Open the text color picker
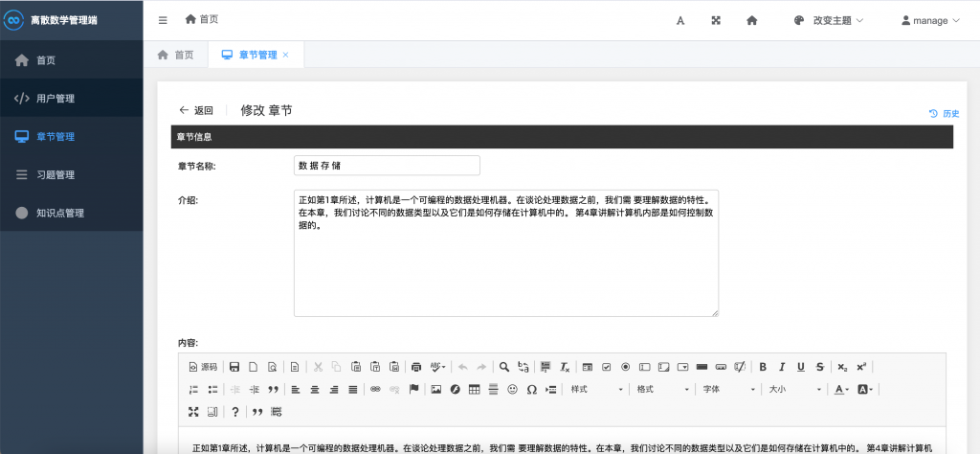Image resolution: width=980 pixels, height=454 pixels. click(842, 389)
